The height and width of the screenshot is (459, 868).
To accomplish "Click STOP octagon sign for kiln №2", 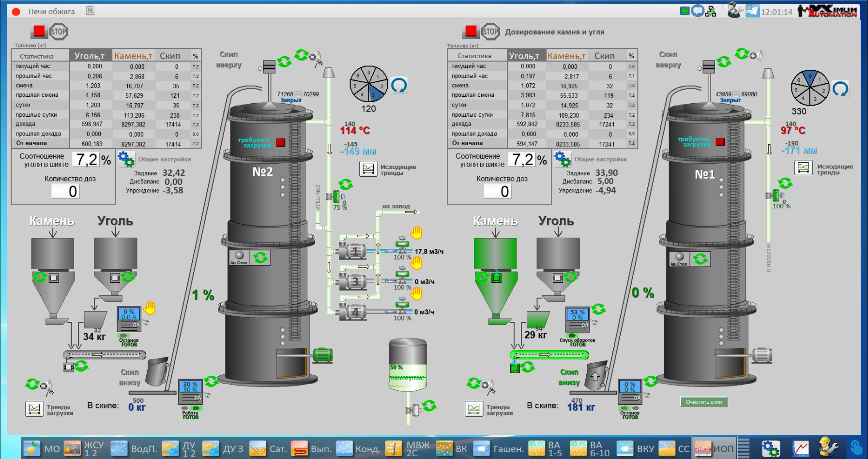I will click(x=59, y=32).
